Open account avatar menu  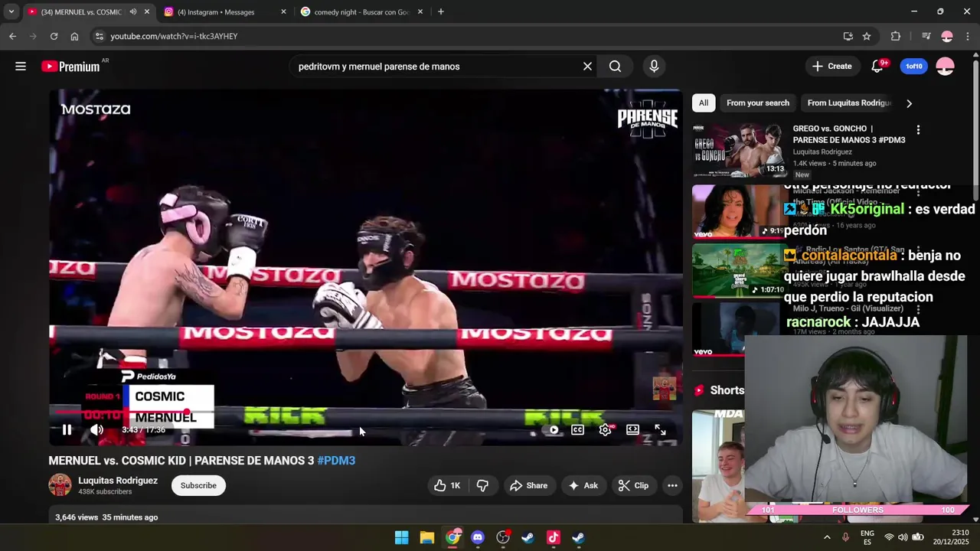[946, 67]
